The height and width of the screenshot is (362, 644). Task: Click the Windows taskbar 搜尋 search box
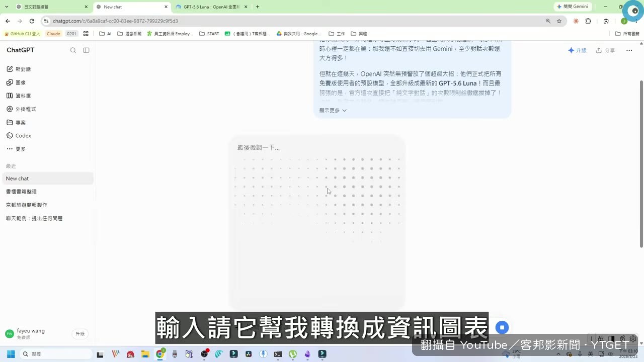[x=56, y=354]
